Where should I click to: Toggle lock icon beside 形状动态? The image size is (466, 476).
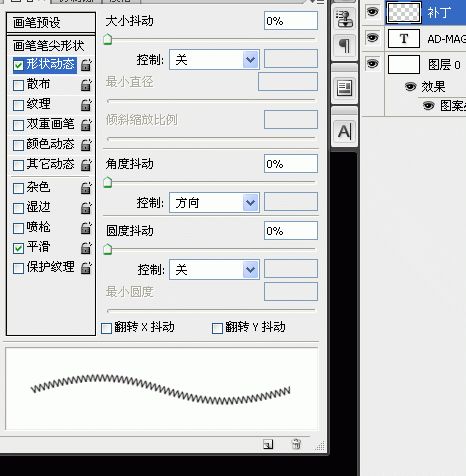[x=86, y=65]
